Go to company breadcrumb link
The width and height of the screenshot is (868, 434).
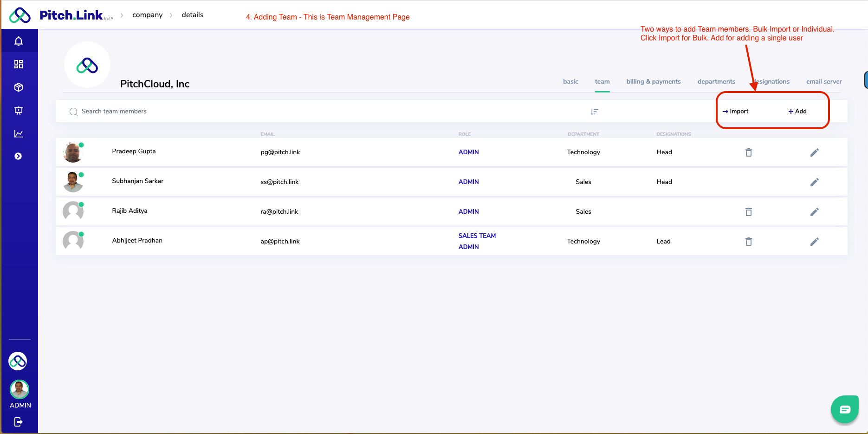(x=148, y=15)
